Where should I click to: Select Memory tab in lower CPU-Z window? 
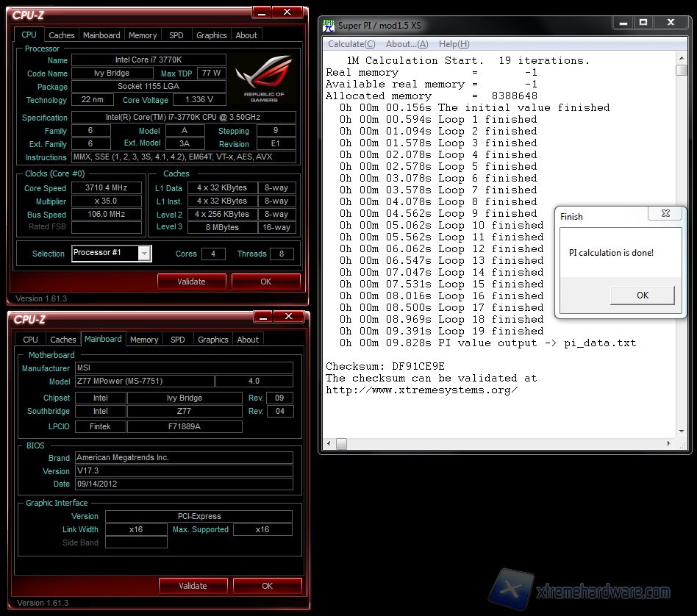click(x=144, y=340)
